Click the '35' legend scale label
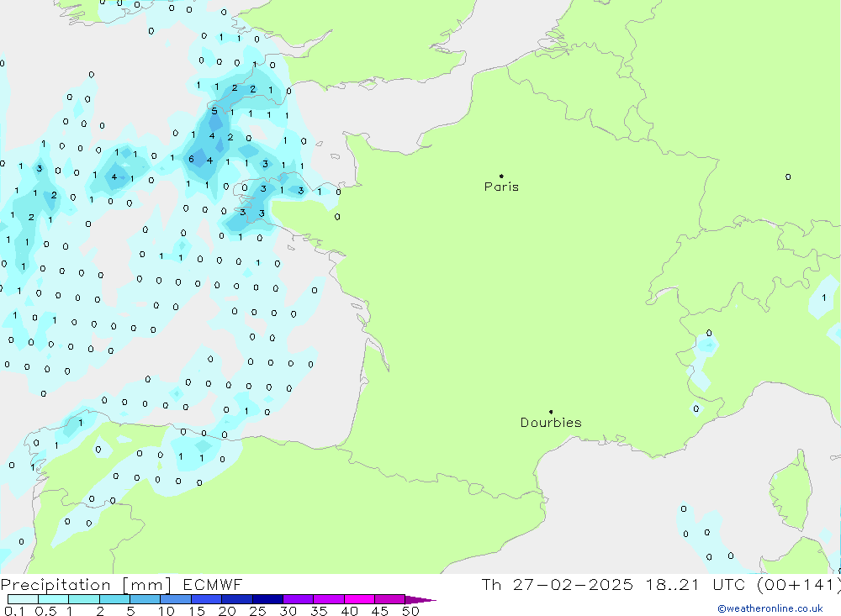841x616 pixels. 319,611
